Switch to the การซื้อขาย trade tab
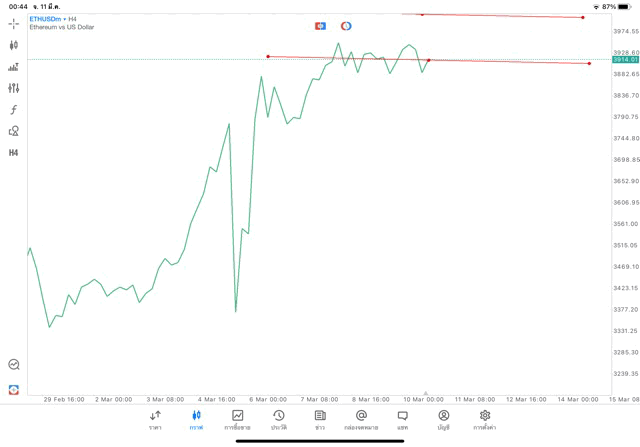 (x=237, y=420)
